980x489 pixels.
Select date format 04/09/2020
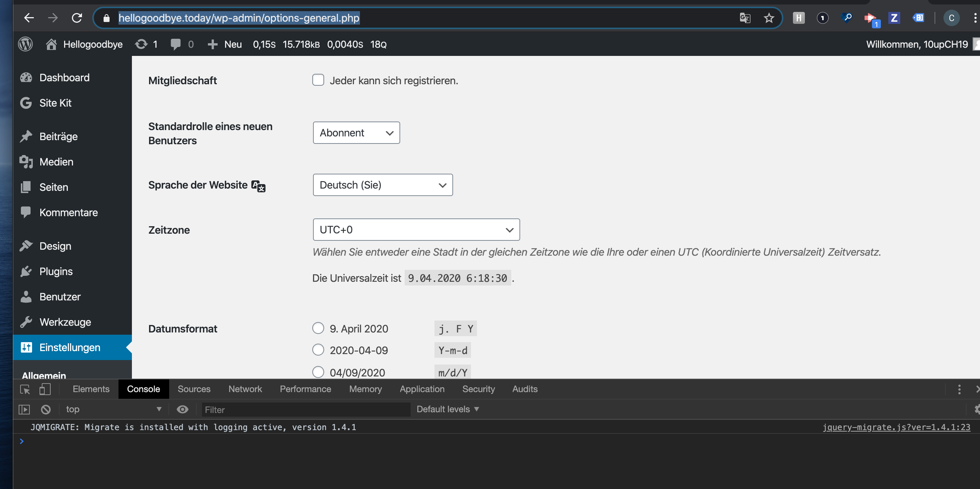[x=318, y=372]
